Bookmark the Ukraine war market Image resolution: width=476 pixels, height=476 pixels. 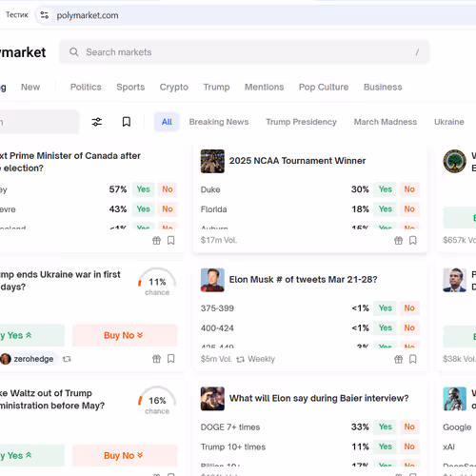click(x=170, y=359)
